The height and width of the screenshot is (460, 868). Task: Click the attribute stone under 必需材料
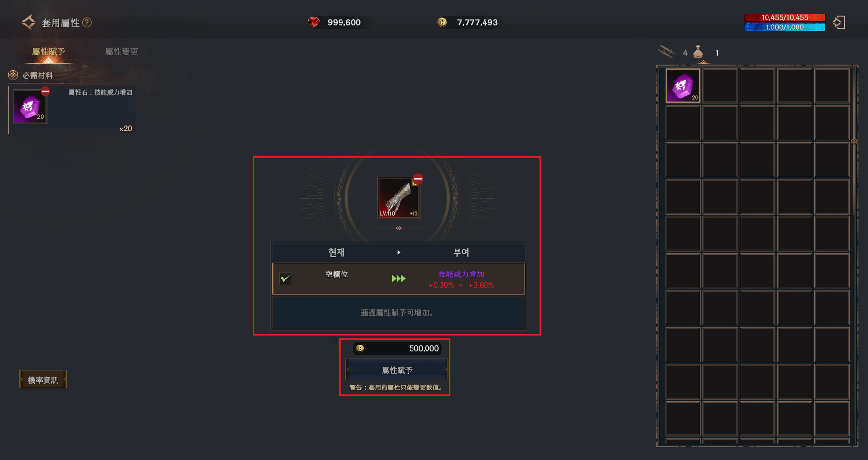click(30, 107)
